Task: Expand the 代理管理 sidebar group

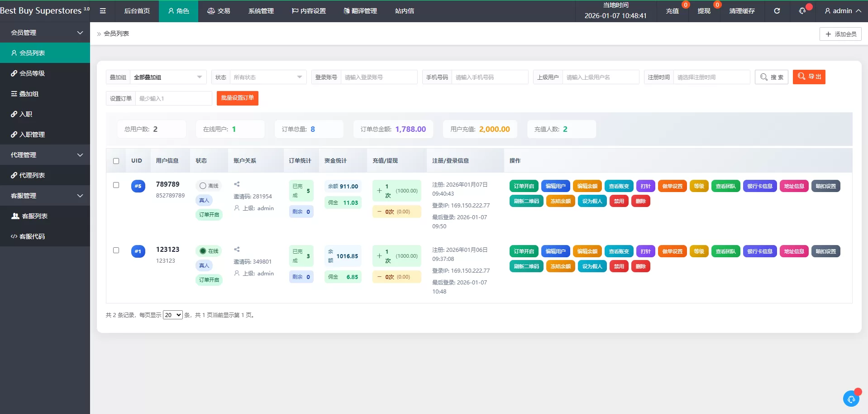Action: pos(45,154)
